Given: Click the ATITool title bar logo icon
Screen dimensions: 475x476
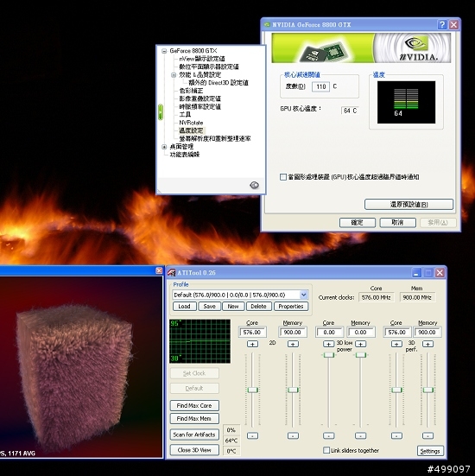Looking at the screenshot, I should pos(172,273).
